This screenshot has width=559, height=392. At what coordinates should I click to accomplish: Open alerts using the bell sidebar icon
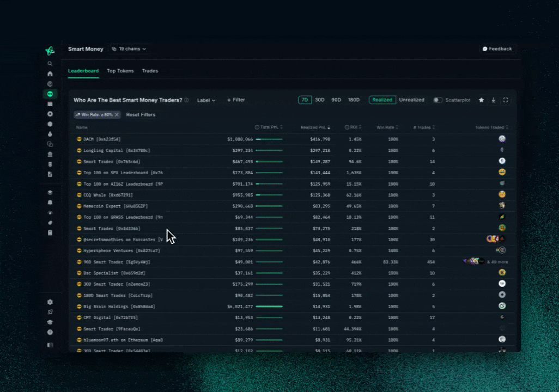(x=50, y=203)
